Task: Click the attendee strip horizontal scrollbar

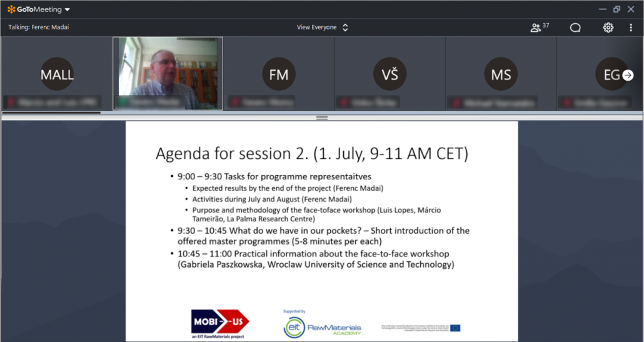Action: pyautogui.click(x=50, y=113)
